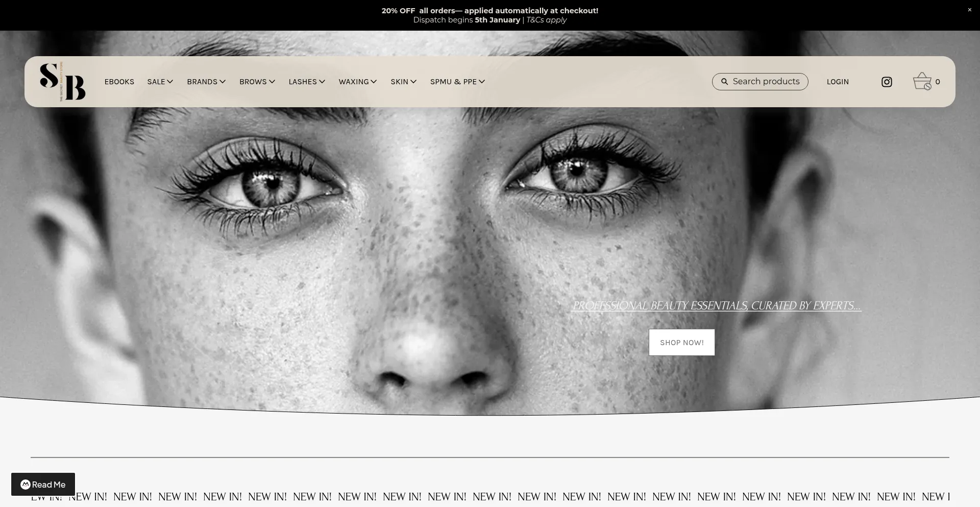Screen dimensions: 980x507
Task: Dismiss the 20% OFF banner
Action: pyautogui.click(x=969, y=10)
